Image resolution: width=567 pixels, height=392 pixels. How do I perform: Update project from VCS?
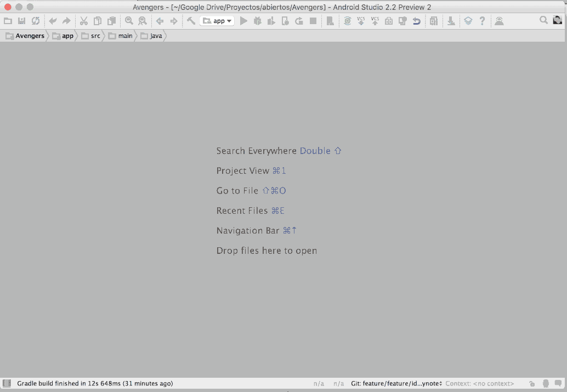(360, 21)
